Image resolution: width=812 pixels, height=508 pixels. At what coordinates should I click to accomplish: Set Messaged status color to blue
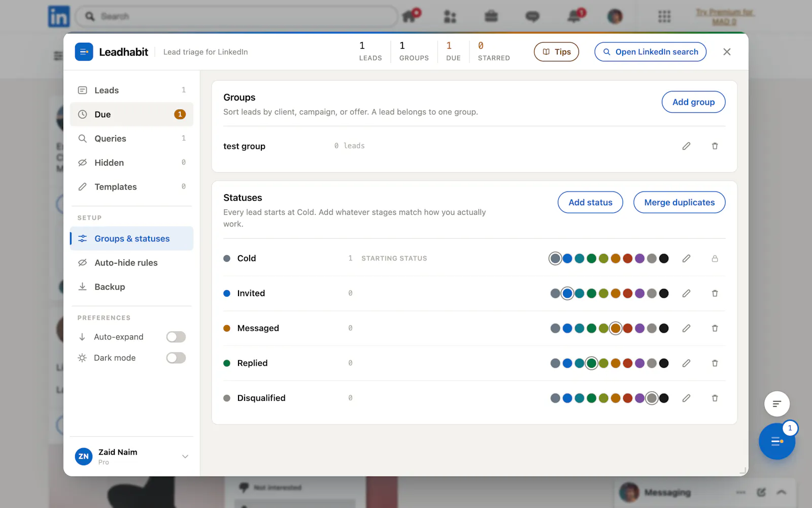(567, 329)
